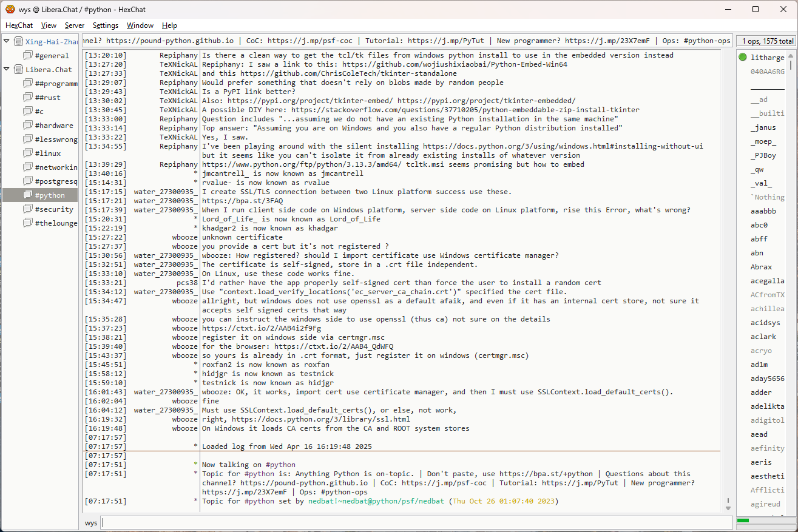Screen dimensions: 798x532
Task: Click the #security channel icon
Action: (28, 209)
